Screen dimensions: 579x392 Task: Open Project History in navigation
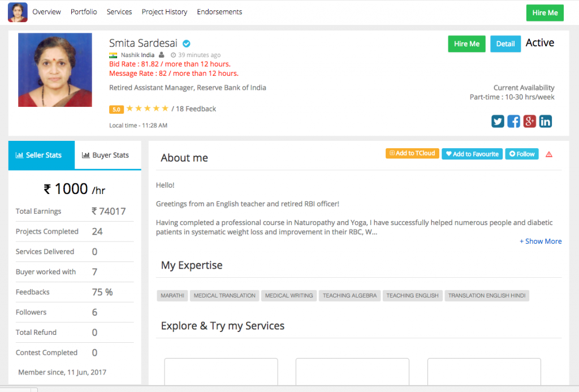point(165,12)
